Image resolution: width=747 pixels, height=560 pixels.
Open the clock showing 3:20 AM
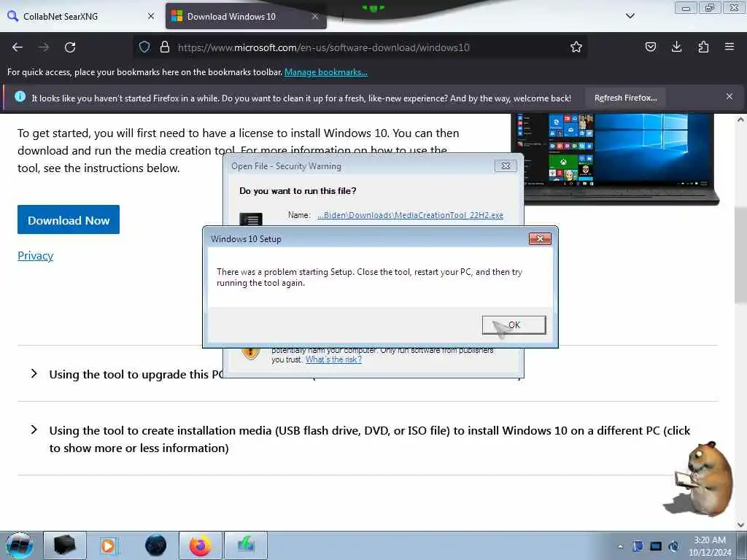pyautogui.click(x=709, y=546)
